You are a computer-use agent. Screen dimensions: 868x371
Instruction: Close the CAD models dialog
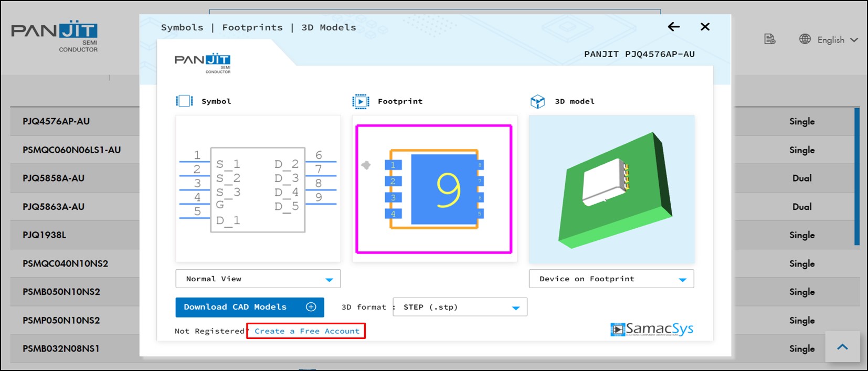coord(705,27)
